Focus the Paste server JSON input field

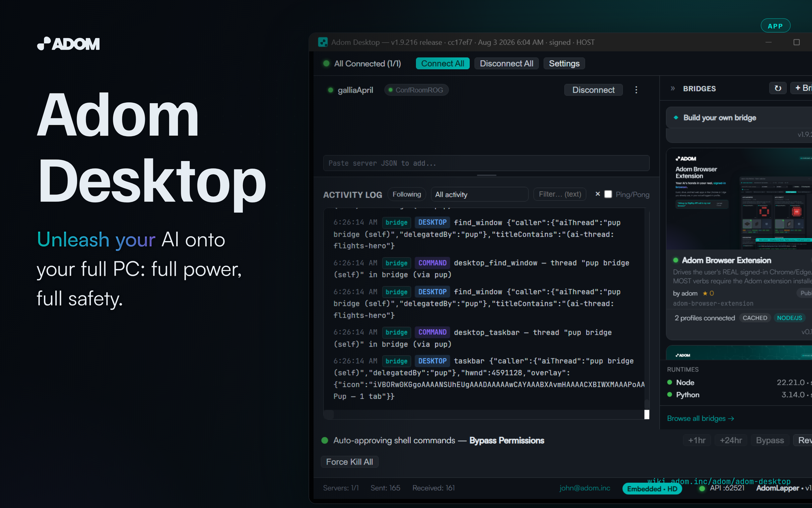486,163
